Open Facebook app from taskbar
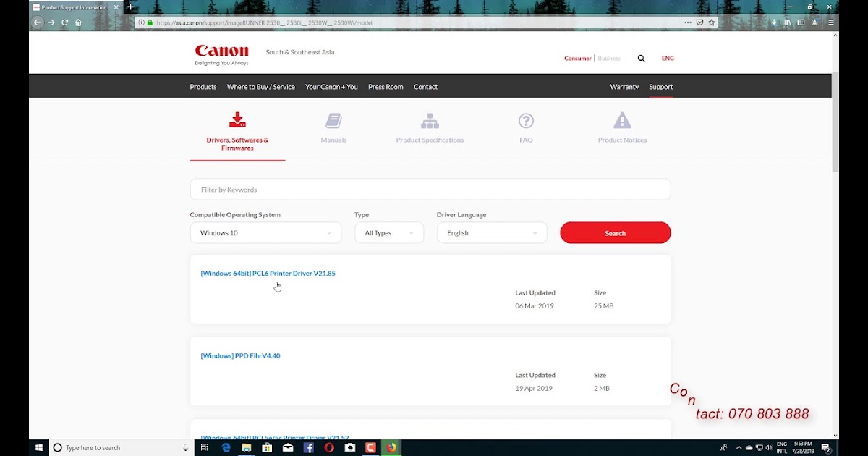 click(x=309, y=448)
